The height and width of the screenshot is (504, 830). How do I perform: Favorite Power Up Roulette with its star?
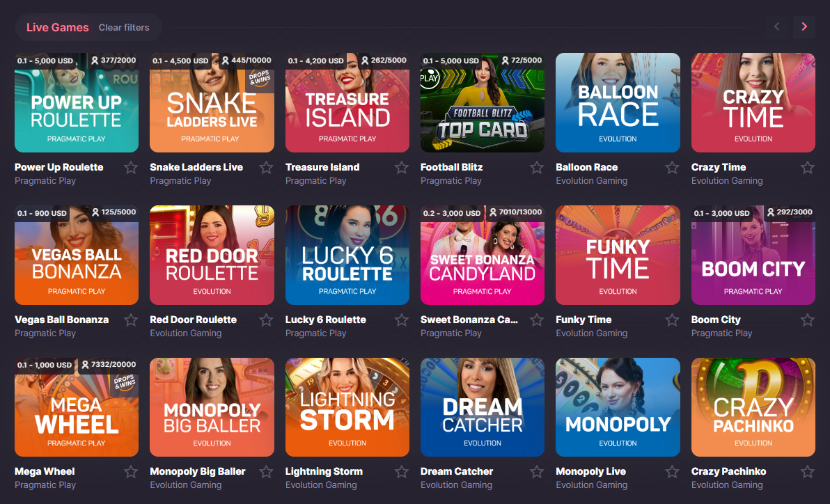[x=131, y=168]
